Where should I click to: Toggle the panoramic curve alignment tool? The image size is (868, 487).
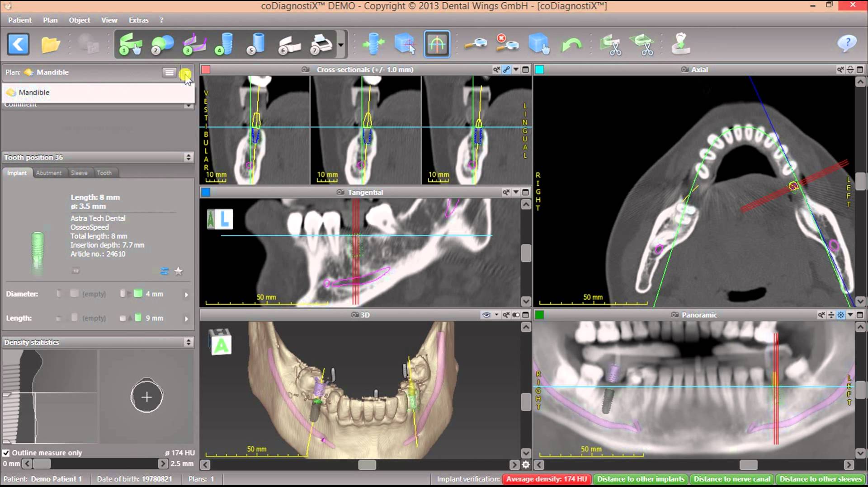(437, 44)
